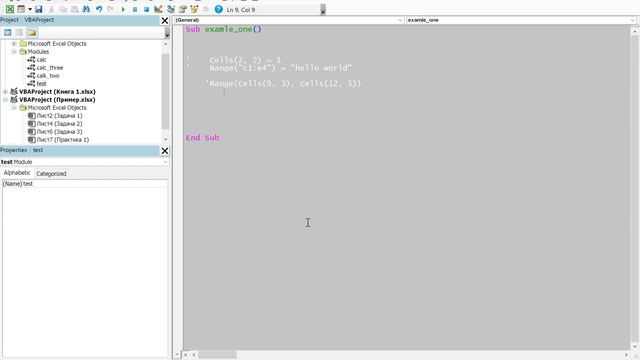The image size is (640, 360).
Task: Open the Object Browser toolbar icon
Action: (x=194, y=9)
